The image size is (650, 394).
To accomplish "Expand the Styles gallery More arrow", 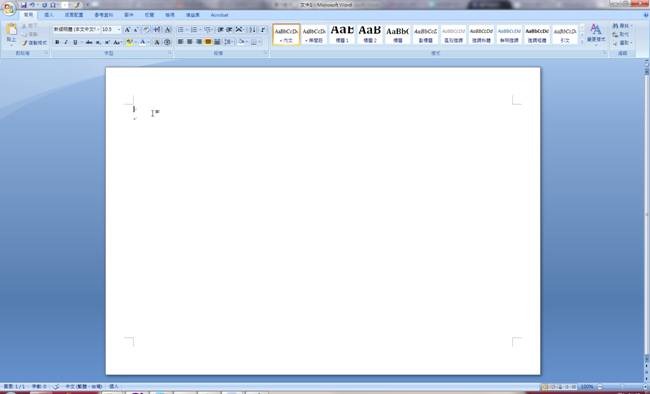I will click(582, 42).
